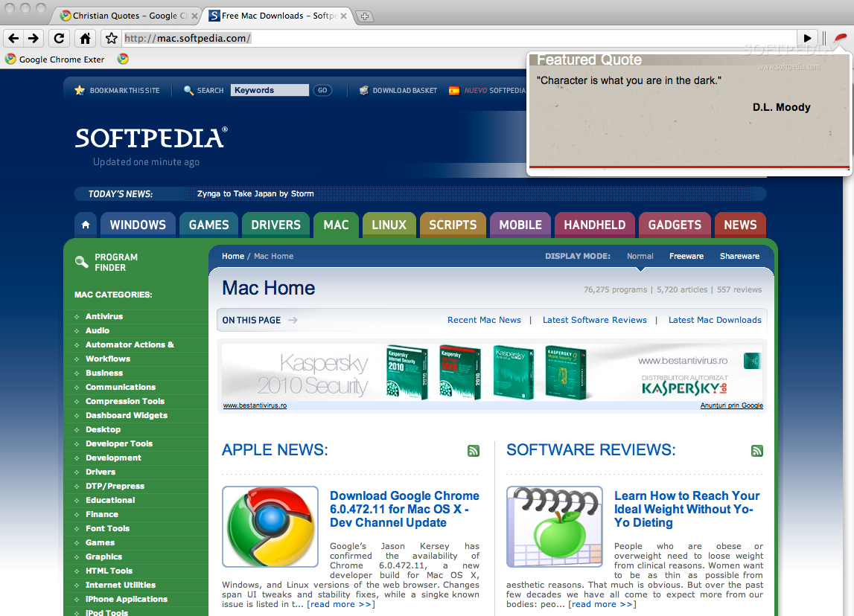This screenshot has height=616, width=854.
Task: Click the Softpedia home tab icon
Action: [x=86, y=225]
